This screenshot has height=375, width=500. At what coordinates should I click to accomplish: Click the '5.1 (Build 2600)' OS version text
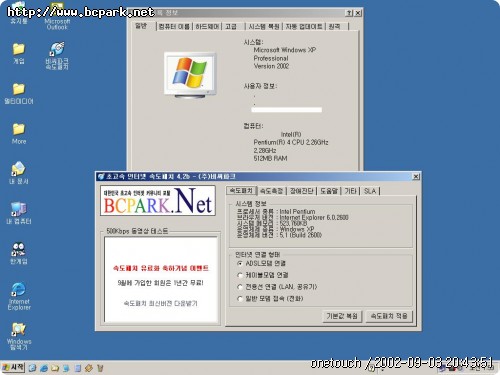coord(301,235)
